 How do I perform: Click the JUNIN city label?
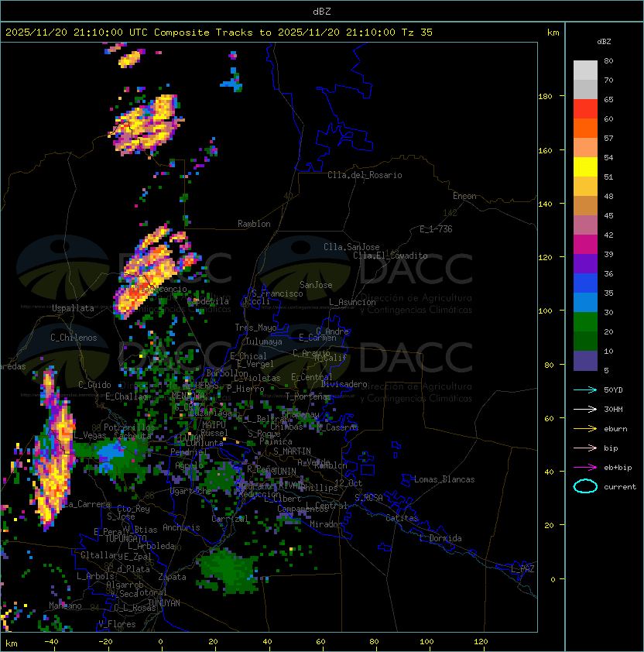click(284, 471)
